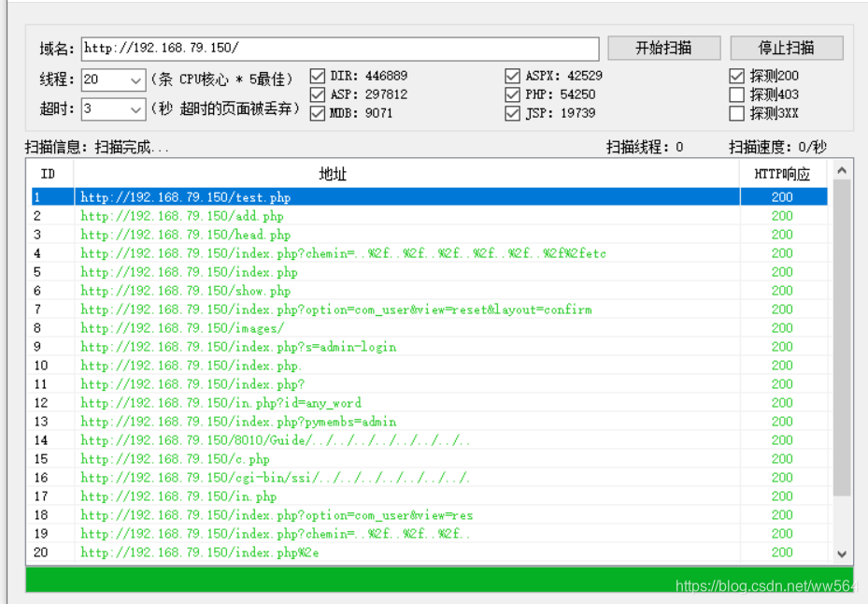This screenshot has height=604, width=868.
Task: Toggle the MDB: 9071 checkbox
Action: 318,113
